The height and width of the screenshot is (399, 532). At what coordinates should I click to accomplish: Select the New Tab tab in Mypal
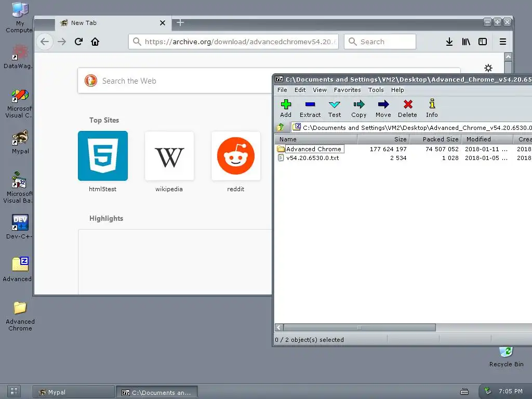tap(113, 23)
